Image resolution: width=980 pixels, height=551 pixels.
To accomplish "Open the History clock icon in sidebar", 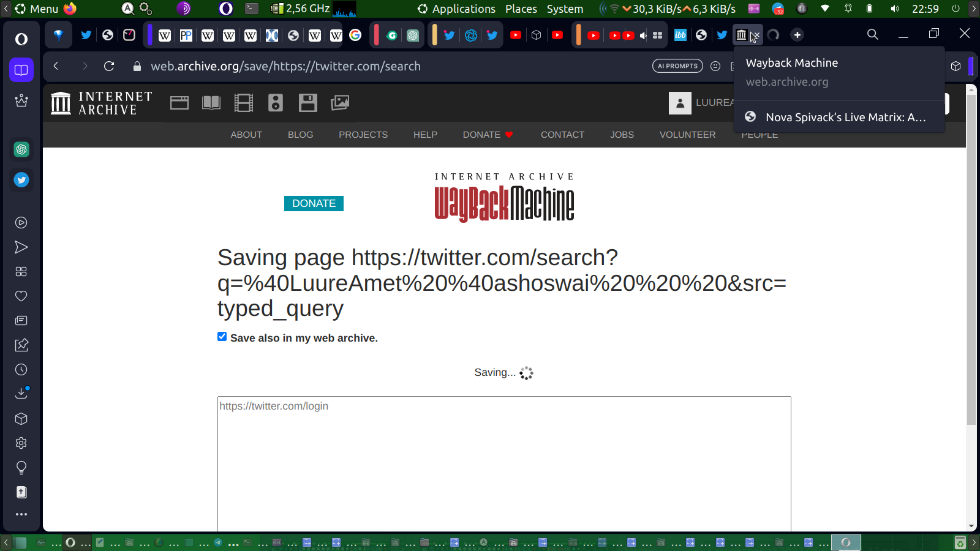I will click(21, 370).
